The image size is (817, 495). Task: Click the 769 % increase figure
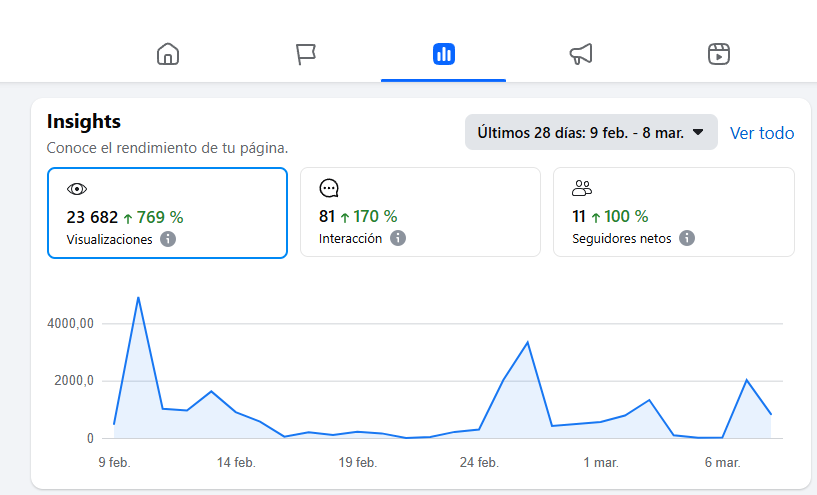(x=160, y=217)
